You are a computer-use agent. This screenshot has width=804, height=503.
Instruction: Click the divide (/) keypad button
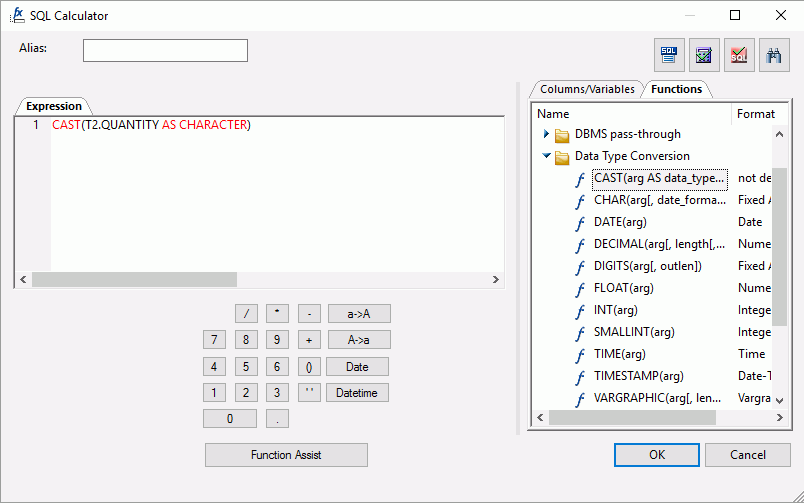246,314
